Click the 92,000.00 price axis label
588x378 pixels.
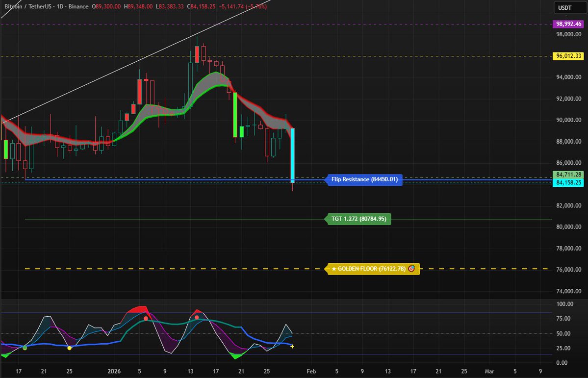569,99
